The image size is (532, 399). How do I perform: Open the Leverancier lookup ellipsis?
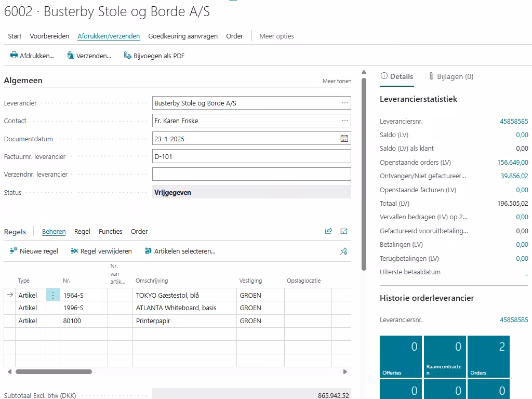(x=344, y=103)
